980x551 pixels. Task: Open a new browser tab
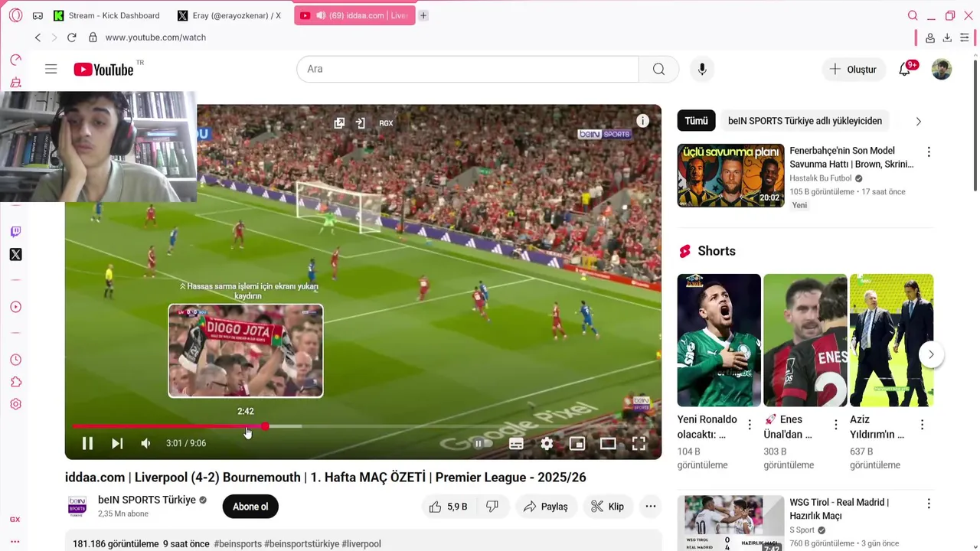[x=423, y=15]
